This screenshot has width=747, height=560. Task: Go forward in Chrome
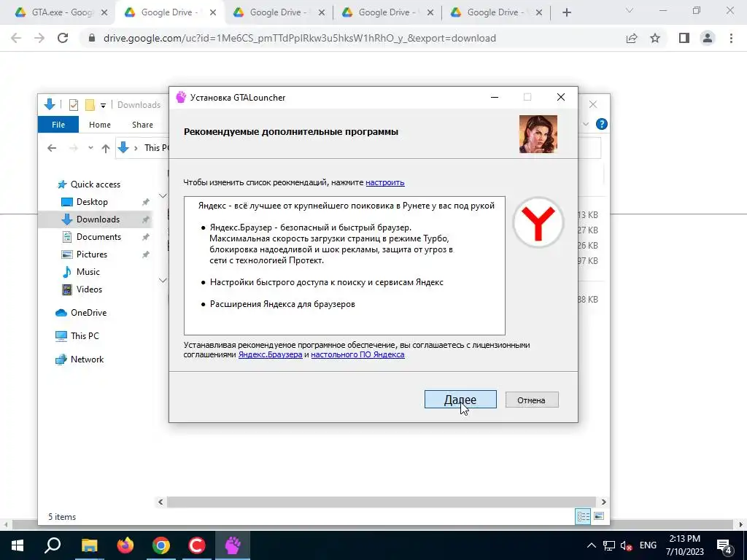tap(39, 38)
